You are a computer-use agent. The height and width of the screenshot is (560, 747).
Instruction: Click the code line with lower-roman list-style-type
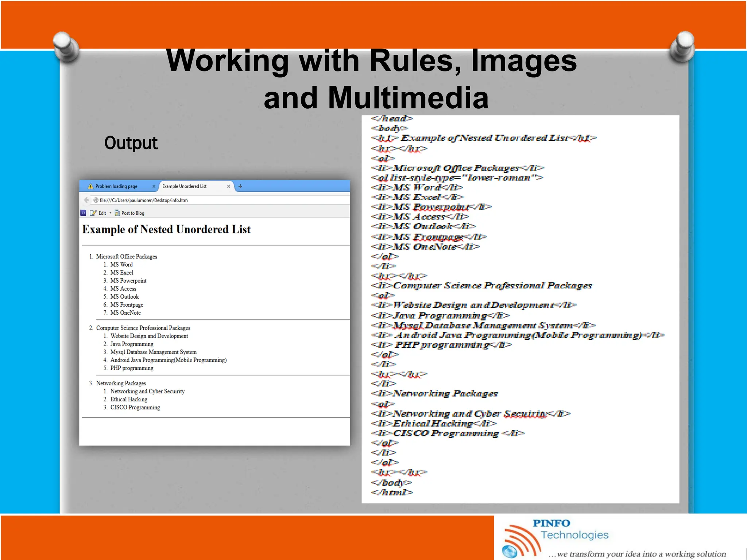pyautogui.click(x=457, y=178)
